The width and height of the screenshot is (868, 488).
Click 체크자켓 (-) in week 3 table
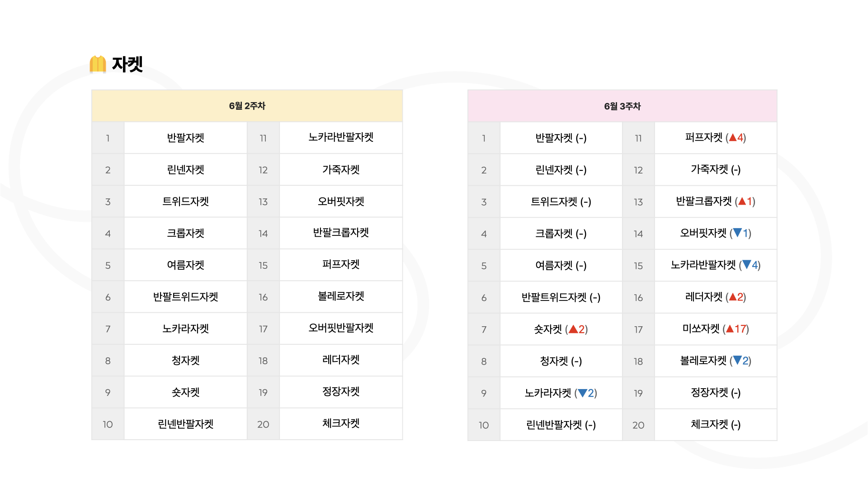point(716,424)
